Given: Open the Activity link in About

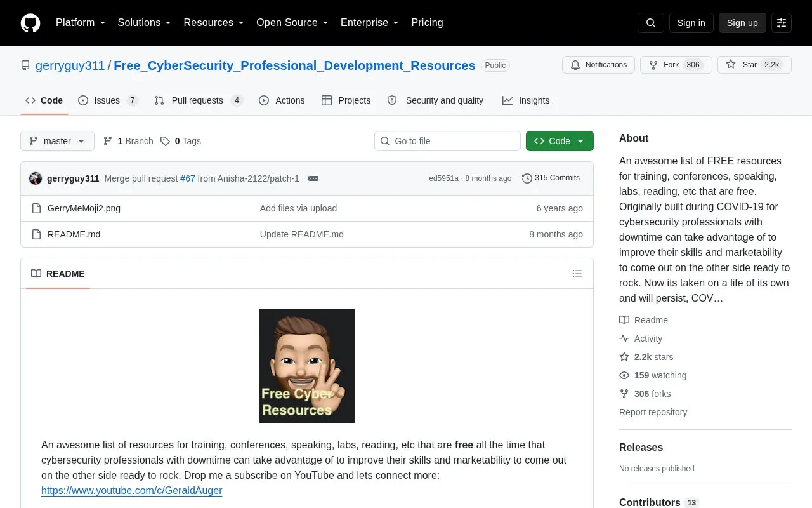Looking at the screenshot, I should pyautogui.click(x=641, y=338).
